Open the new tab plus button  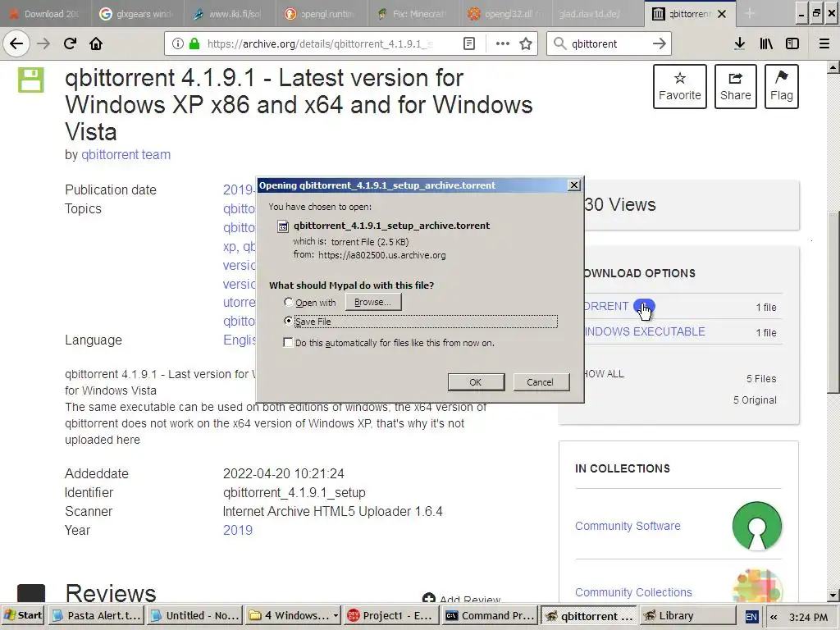pyautogui.click(x=750, y=14)
